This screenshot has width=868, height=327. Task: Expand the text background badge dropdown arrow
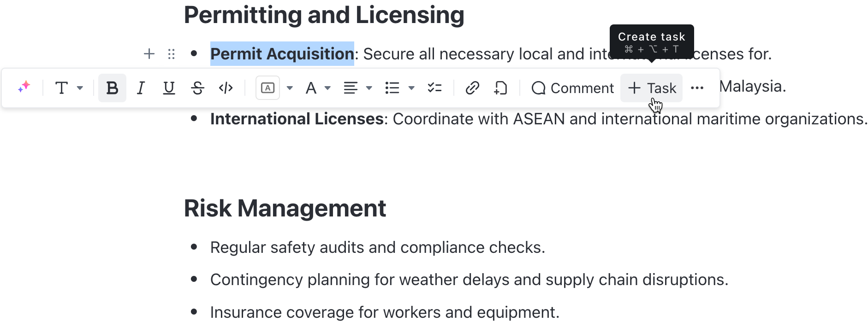click(x=290, y=88)
